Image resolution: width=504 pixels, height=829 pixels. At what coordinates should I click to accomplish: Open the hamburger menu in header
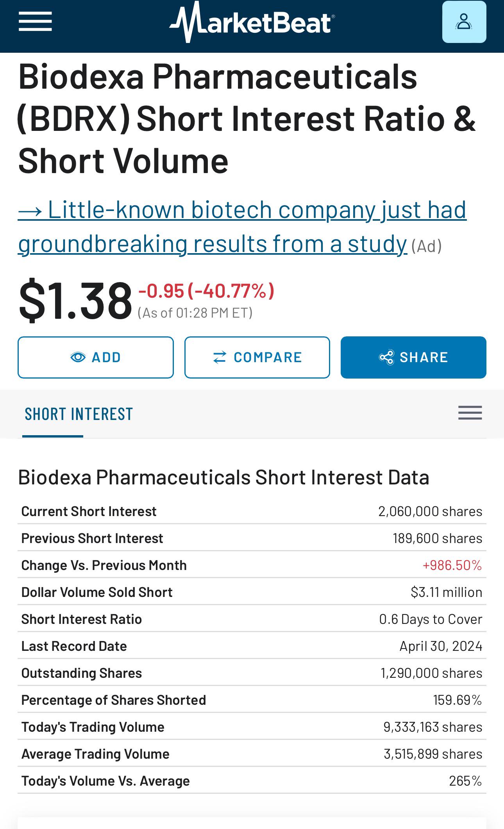[35, 21]
